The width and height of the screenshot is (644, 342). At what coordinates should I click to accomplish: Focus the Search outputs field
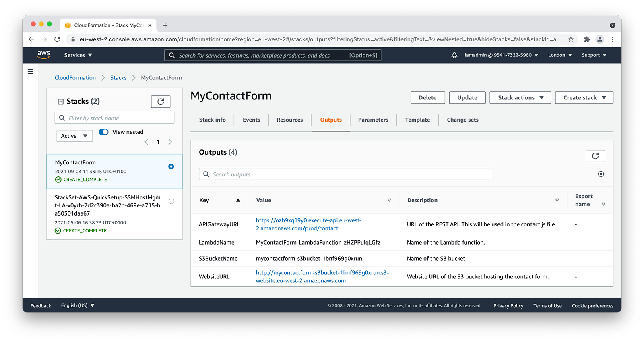(x=345, y=174)
